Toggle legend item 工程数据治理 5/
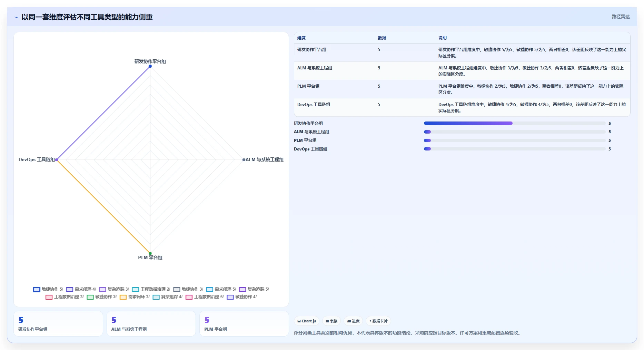 pyautogui.click(x=205, y=297)
